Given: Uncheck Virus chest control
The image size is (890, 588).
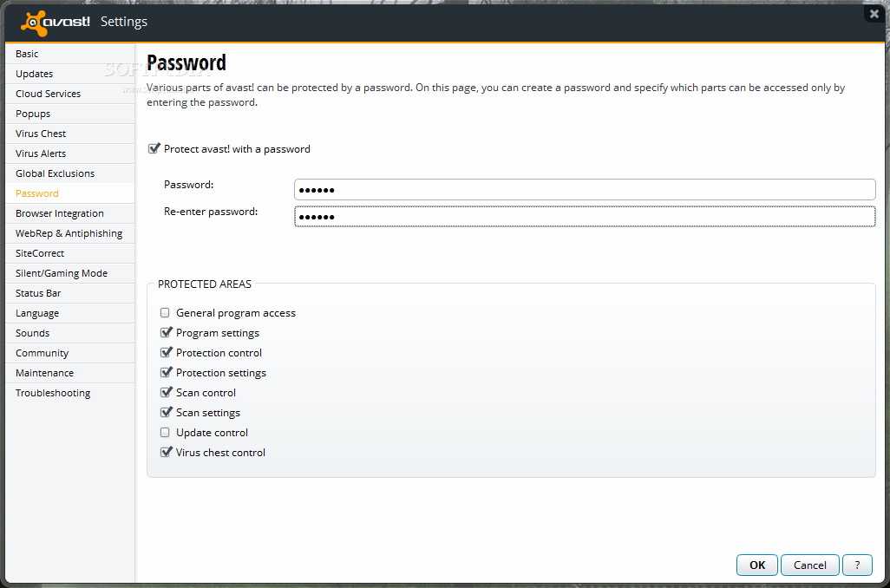Looking at the screenshot, I should 166,453.
